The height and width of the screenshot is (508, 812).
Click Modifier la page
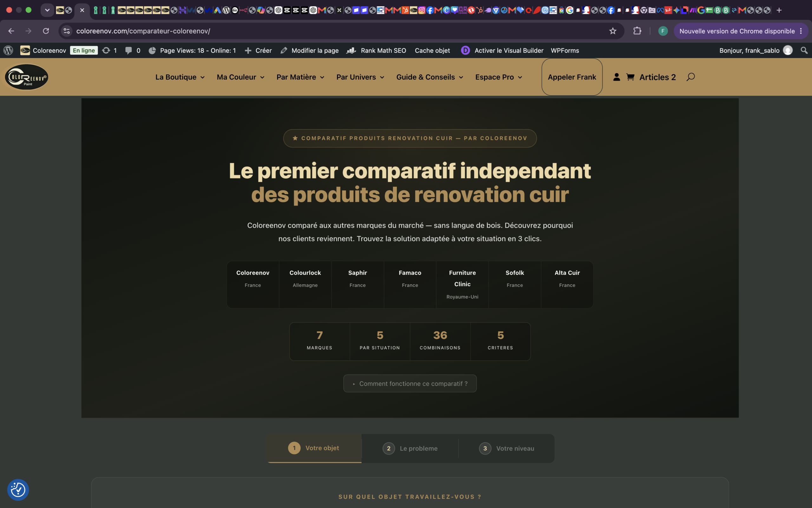click(309, 50)
